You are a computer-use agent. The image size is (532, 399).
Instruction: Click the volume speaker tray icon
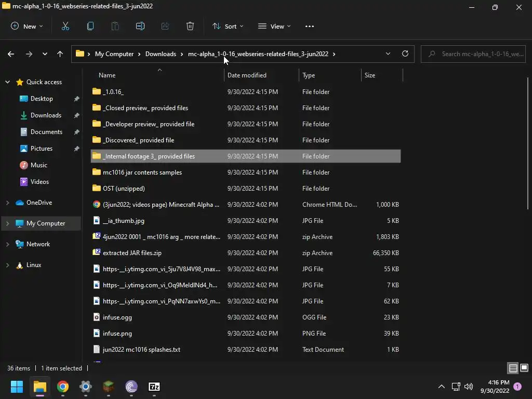469,387
